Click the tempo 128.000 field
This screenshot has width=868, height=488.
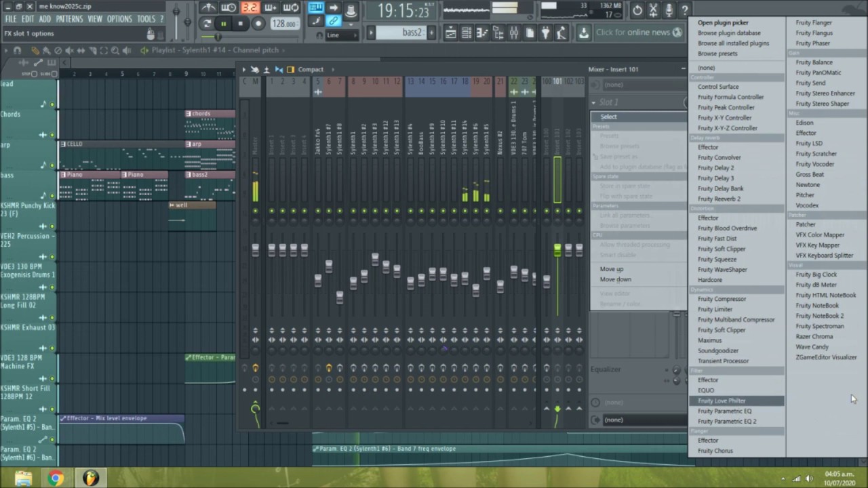point(284,24)
